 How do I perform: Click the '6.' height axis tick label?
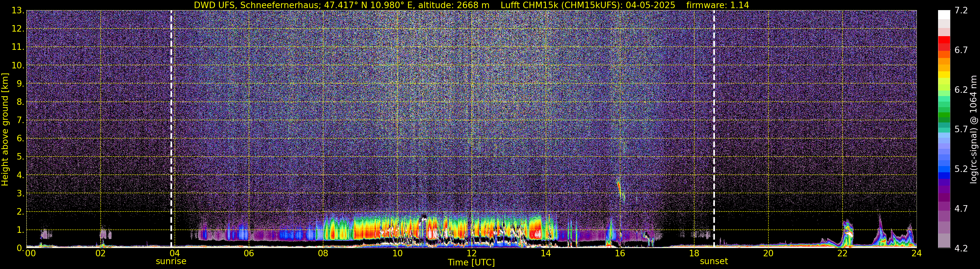[20, 139]
